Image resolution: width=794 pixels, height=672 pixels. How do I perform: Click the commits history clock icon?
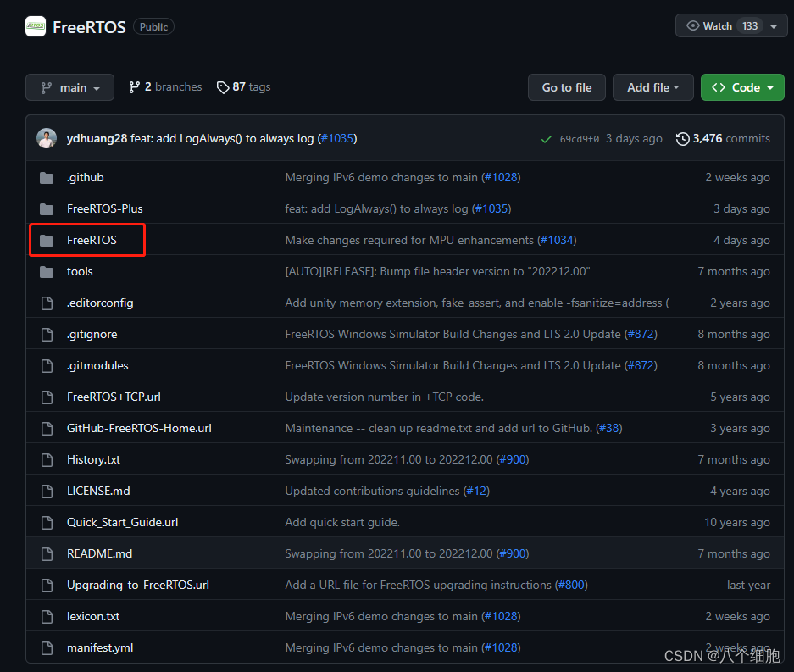pyautogui.click(x=682, y=139)
